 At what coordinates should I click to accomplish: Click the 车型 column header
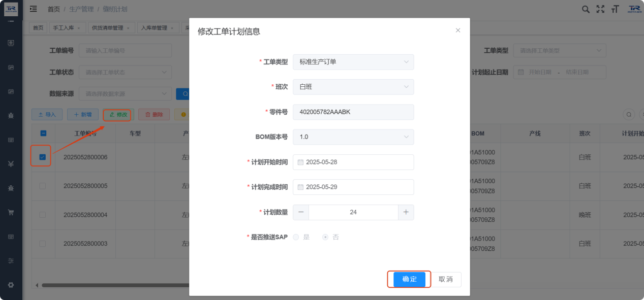click(135, 134)
